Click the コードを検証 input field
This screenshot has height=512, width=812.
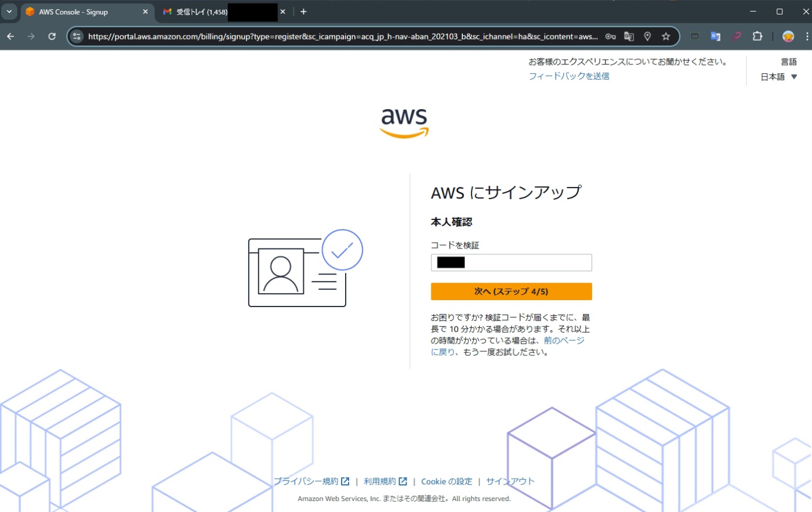coord(511,262)
